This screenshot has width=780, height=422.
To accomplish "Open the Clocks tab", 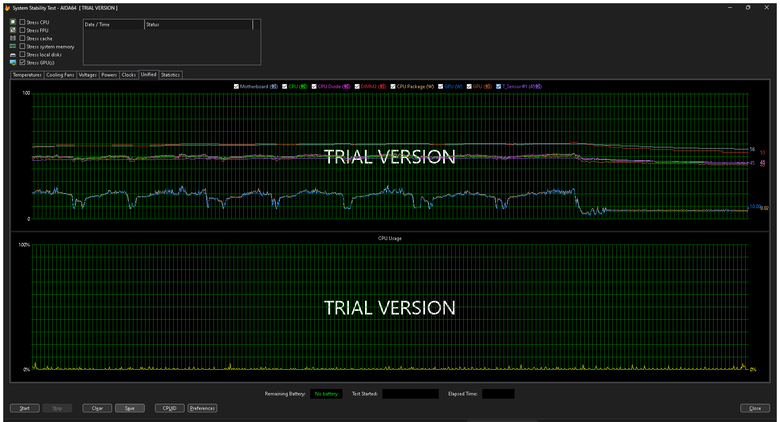I will click(x=128, y=75).
